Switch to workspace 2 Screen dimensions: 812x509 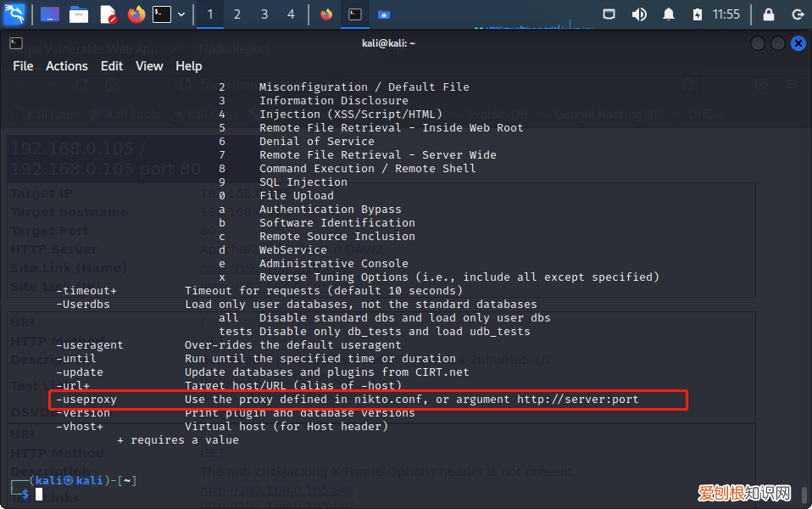click(236, 14)
